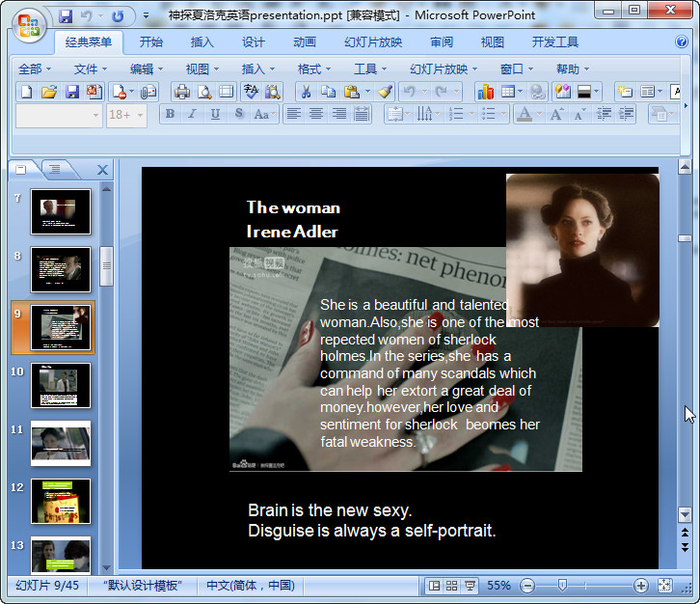Image resolution: width=700 pixels, height=604 pixels.
Task: Click the Copy icon
Action: click(329, 92)
